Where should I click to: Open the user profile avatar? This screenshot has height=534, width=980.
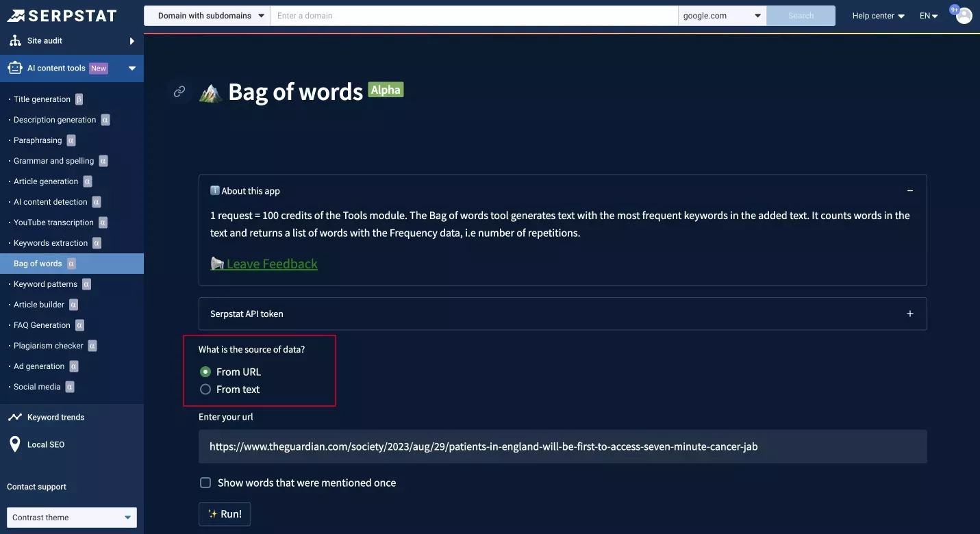point(964,16)
